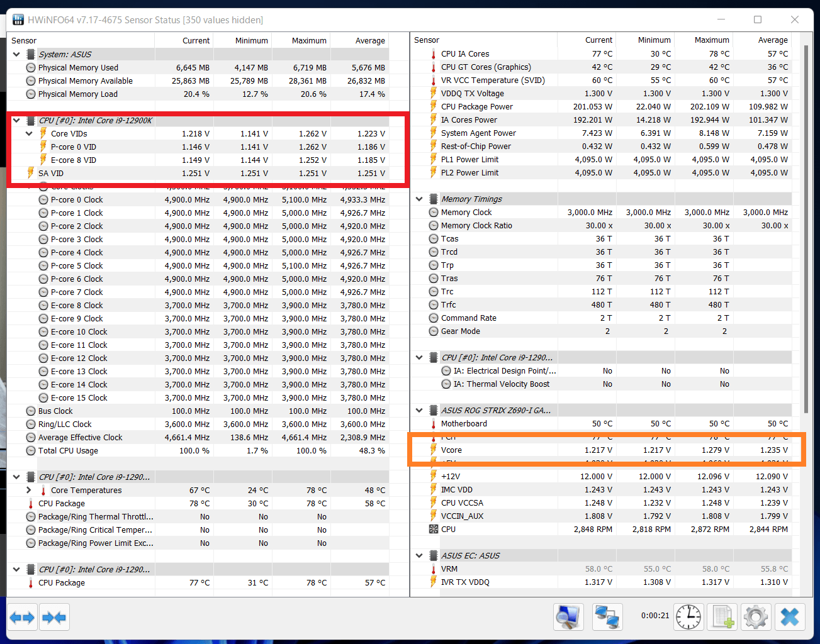Viewport: 820px width, 644px height.
Task: Click the right pane Average column header
Action: click(763, 40)
